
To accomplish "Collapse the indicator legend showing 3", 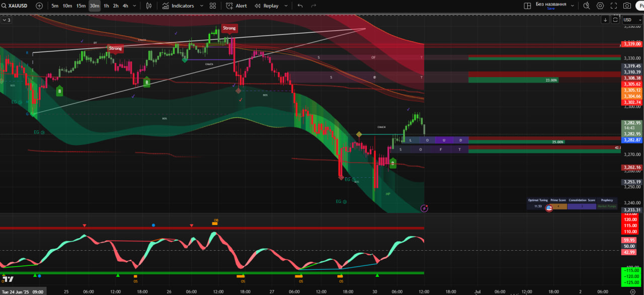I will (x=7, y=20).
